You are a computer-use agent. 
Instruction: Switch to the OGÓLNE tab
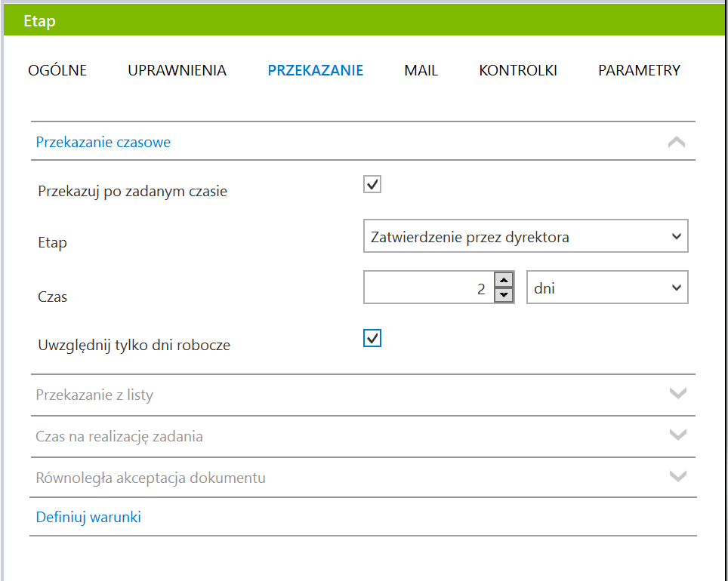(x=57, y=70)
